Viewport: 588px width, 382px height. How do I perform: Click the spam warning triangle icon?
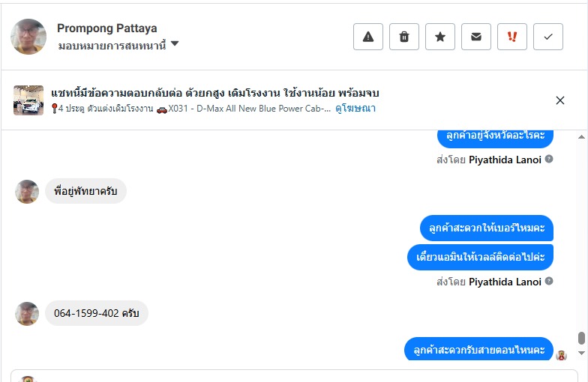click(368, 37)
